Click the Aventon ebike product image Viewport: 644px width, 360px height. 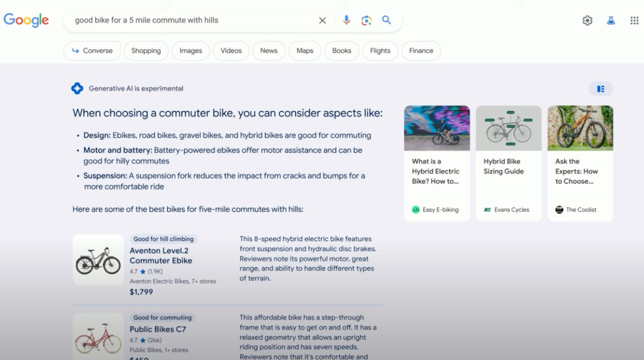pos(98,260)
